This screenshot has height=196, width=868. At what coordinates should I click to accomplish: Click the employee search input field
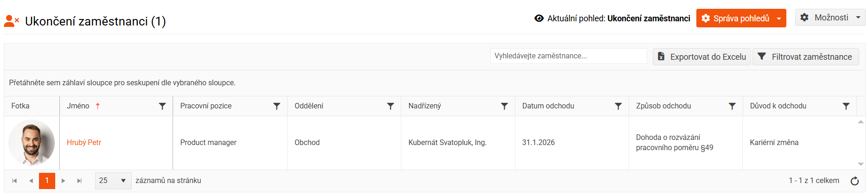(x=568, y=56)
